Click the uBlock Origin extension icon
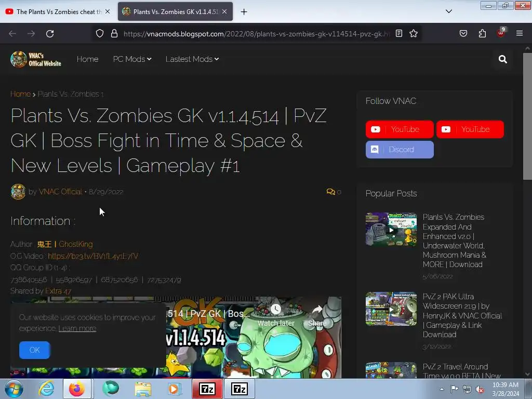This screenshot has width=532, height=399. click(x=501, y=33)
